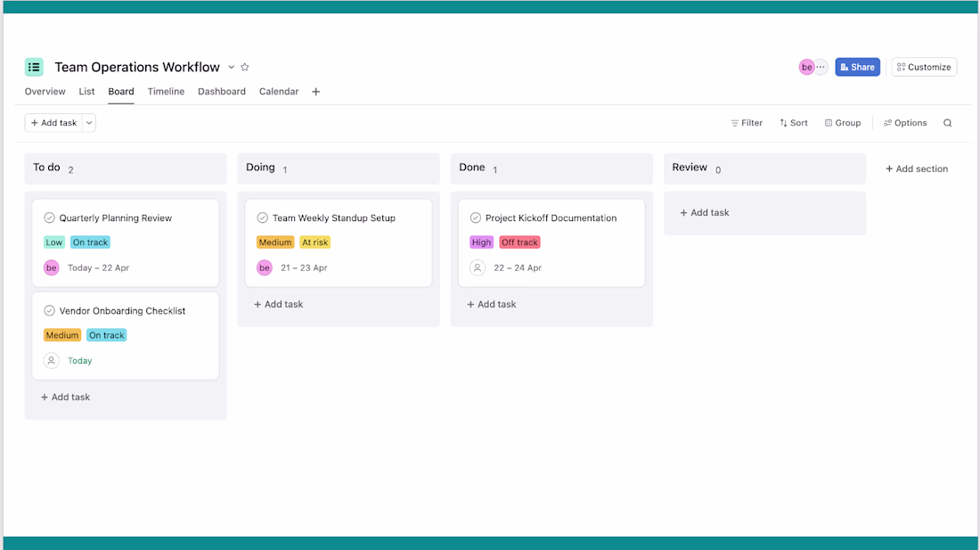
Task: Click the Customize button
Action: (x=924, y=67)
